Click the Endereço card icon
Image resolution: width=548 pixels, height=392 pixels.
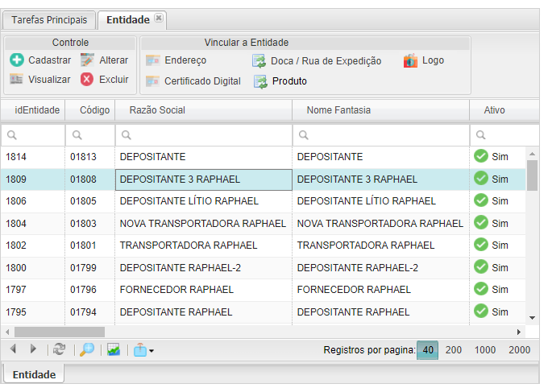pos(153,60)
